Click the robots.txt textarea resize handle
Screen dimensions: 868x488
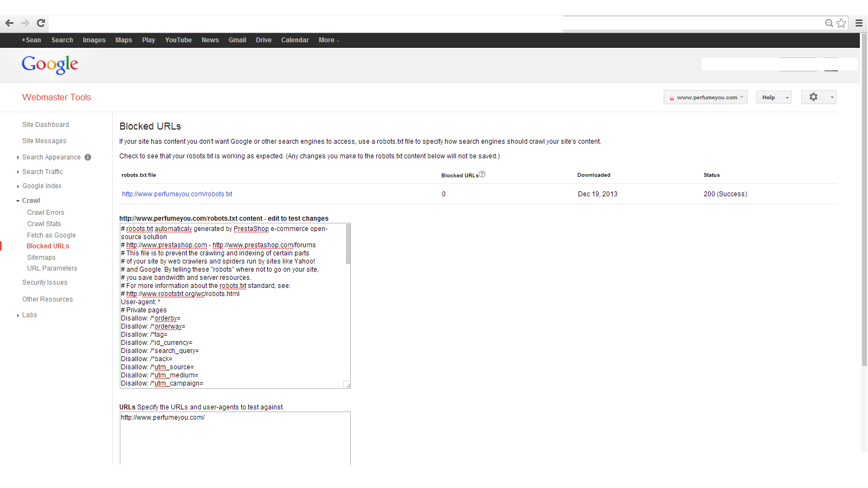click(348, 385)
